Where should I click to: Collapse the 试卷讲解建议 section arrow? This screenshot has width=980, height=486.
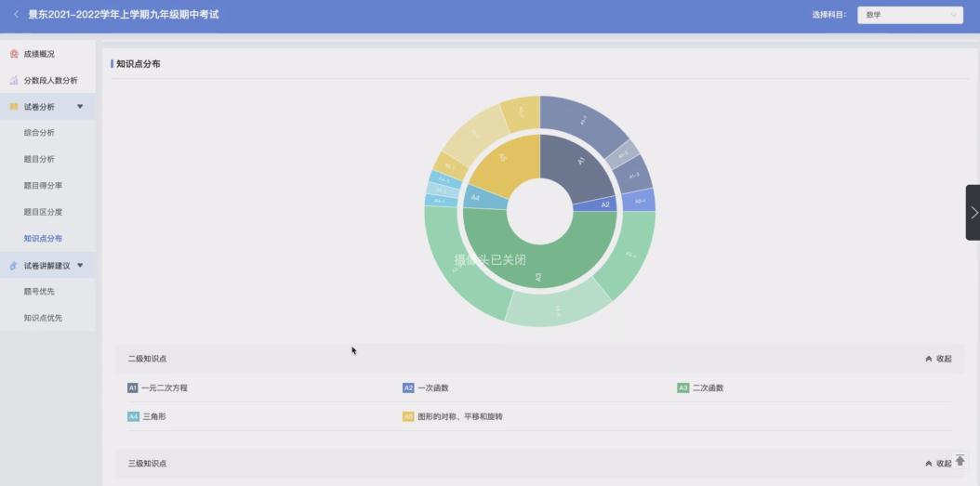pyautogui.click(x=80, y=266)
